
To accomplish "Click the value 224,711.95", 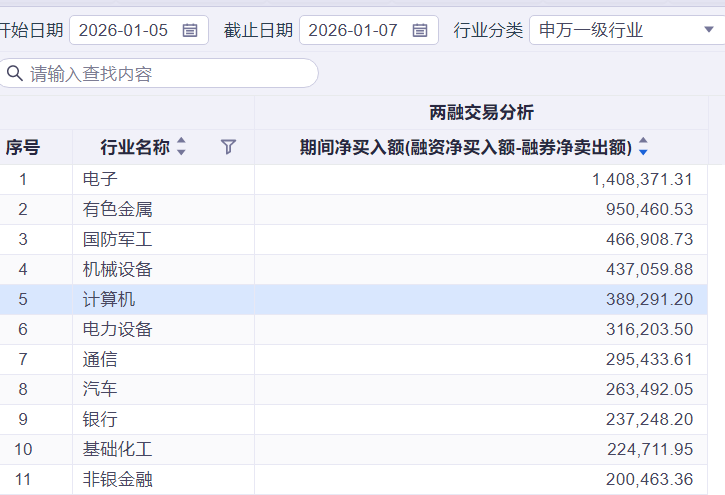I will (x=650, y=450).
